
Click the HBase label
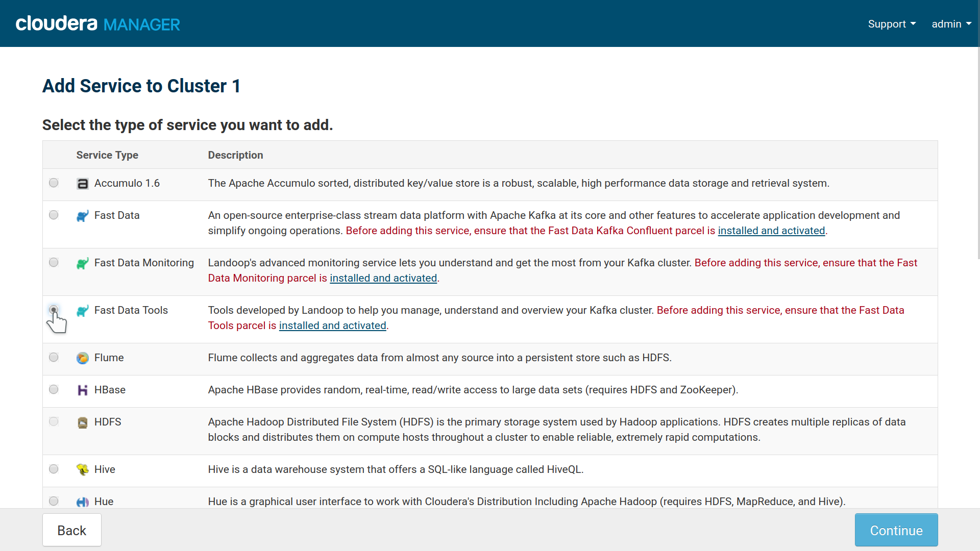[110, 390]
